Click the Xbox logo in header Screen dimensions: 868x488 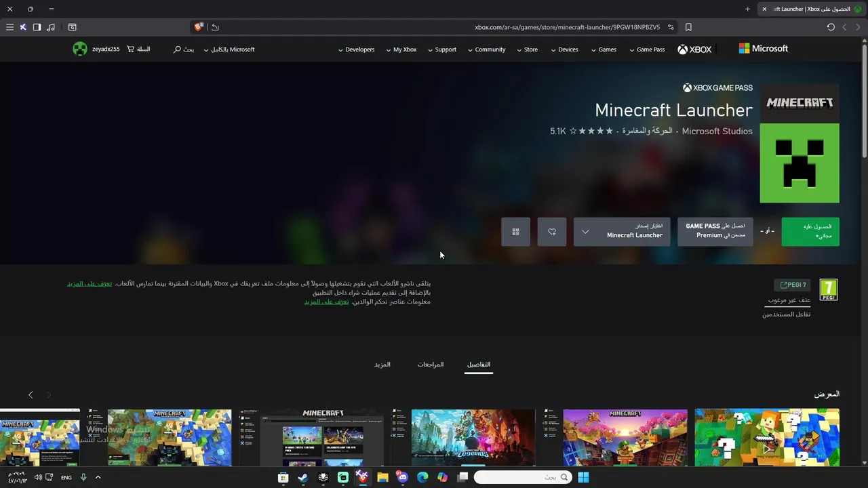point(694,49)
